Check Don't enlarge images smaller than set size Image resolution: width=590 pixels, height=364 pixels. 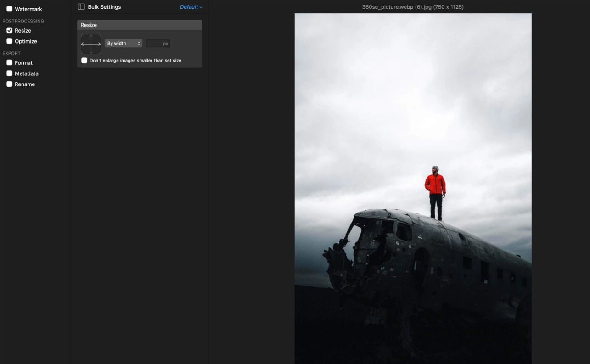(84, 61)
